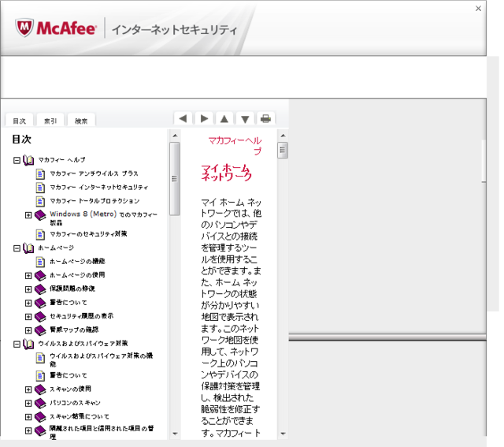Select the セキュリティ履歴の表示 text label

point(81,316)
